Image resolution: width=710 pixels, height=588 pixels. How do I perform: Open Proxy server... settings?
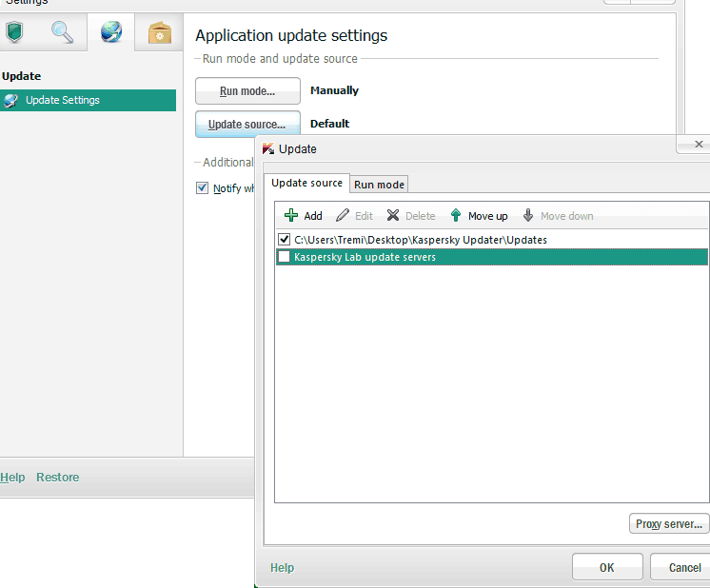coord(669,523)
